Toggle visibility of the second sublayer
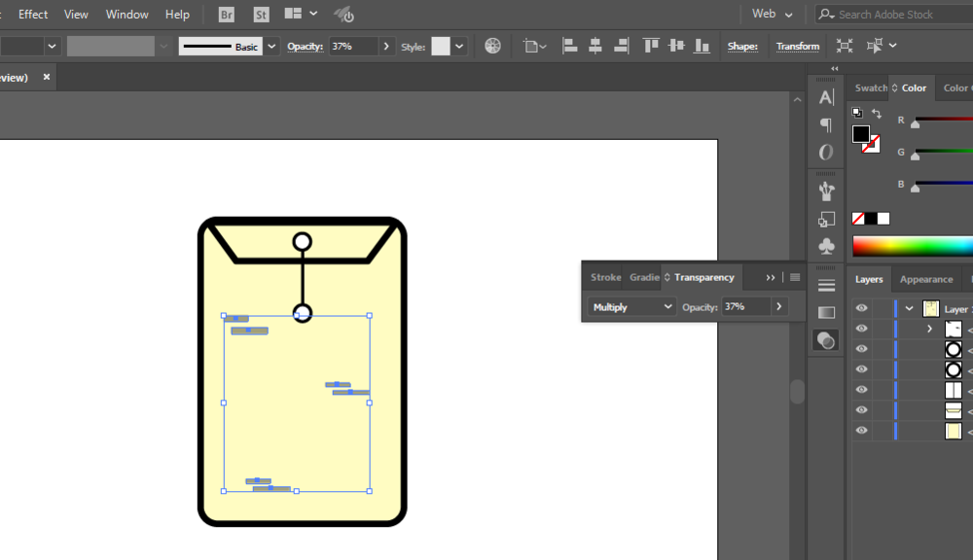 (861, 349)
